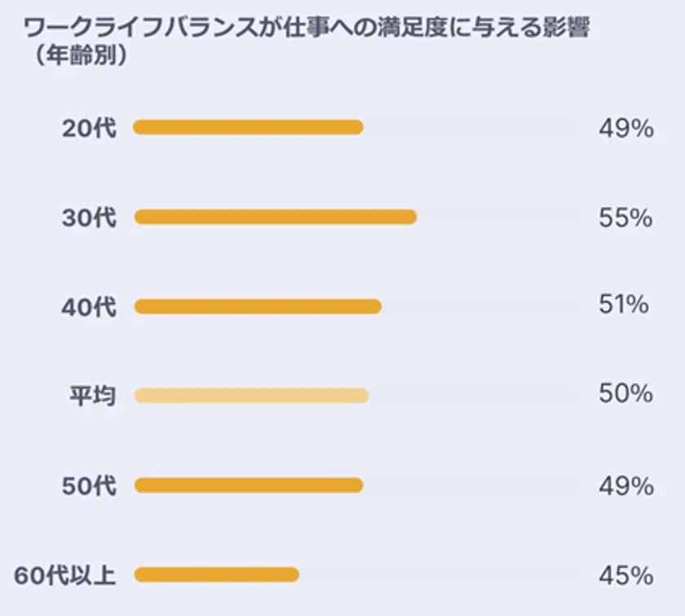Viewport: 685px width, 616px height.
Task: Select the 60代以上 row label
Action: click(65, 575)
